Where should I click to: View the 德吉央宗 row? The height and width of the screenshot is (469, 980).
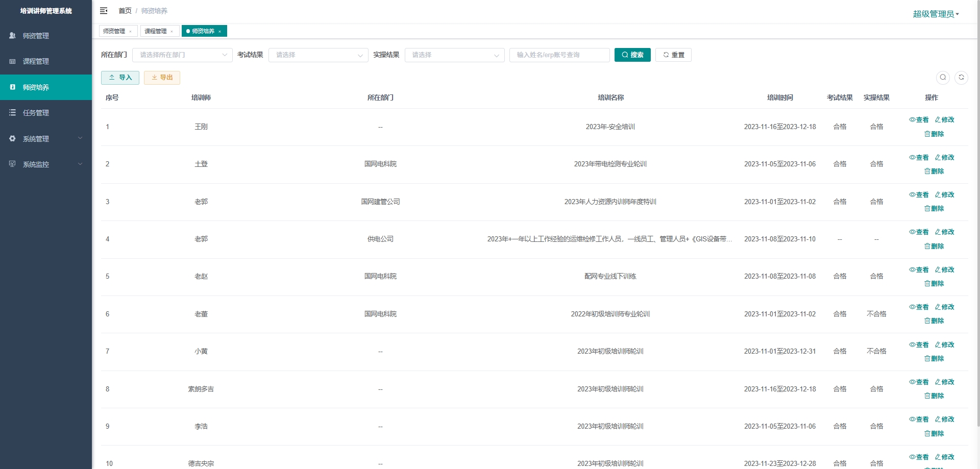coord(919,457)
